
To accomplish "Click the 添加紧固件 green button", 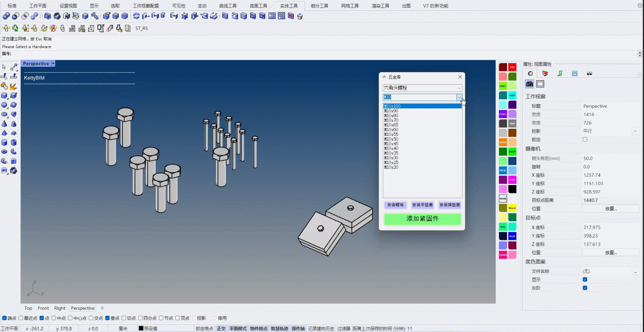I will click(422, 219).
